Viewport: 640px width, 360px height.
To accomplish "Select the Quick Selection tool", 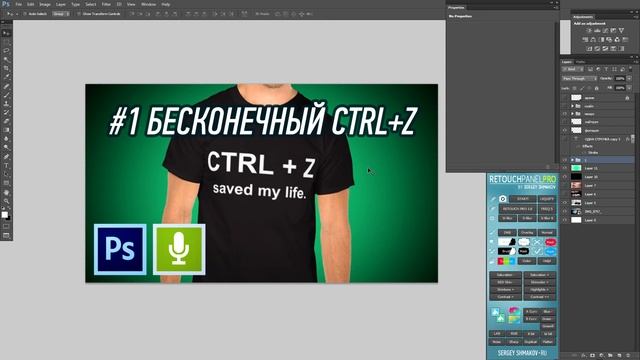I will (6, 60).
